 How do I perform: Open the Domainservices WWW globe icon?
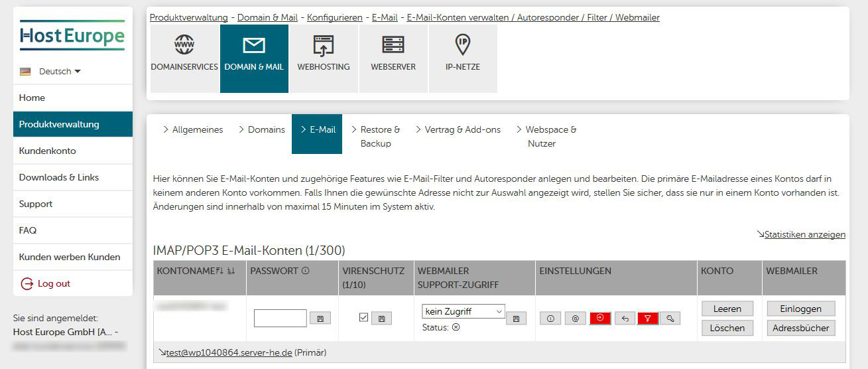pos(184,45)
